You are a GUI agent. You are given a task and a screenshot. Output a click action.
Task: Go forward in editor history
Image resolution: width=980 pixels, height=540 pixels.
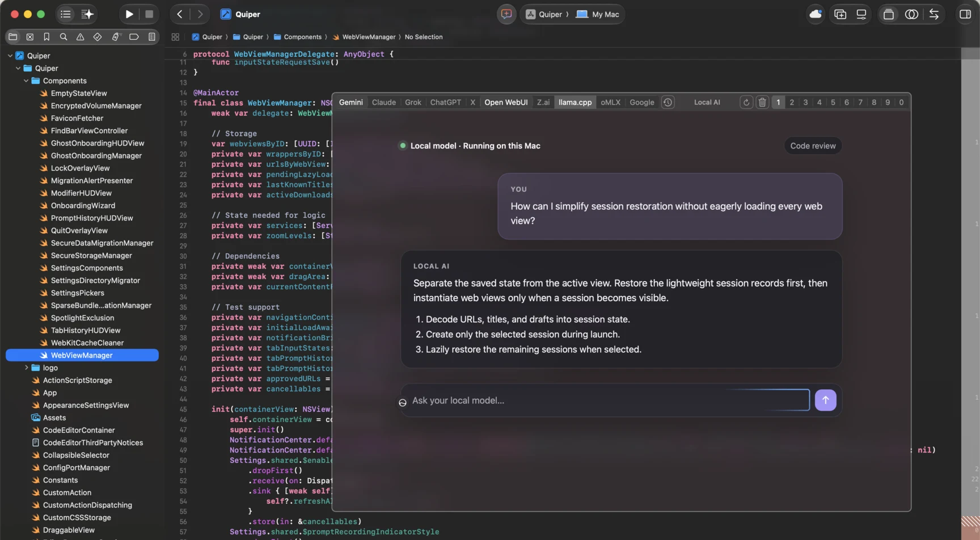coord(200,14)
